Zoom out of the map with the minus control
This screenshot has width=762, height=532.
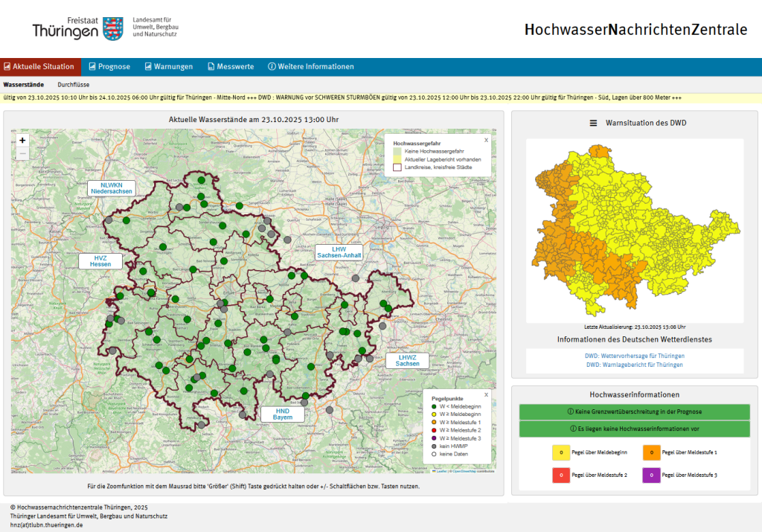click(x=22, y=153)
